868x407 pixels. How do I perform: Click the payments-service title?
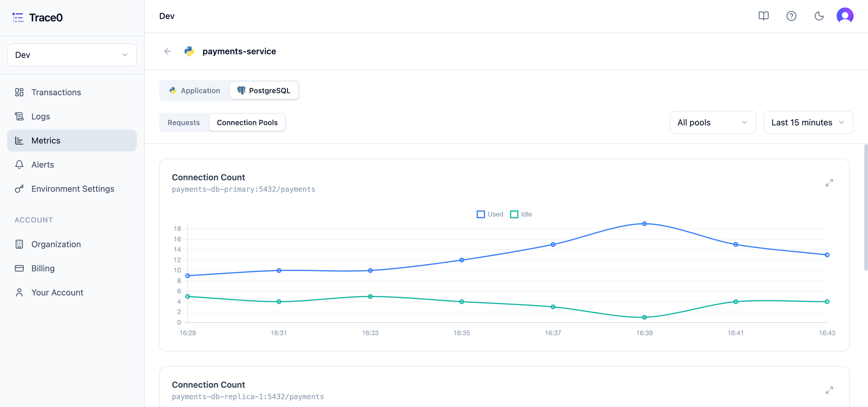(239, 52)
